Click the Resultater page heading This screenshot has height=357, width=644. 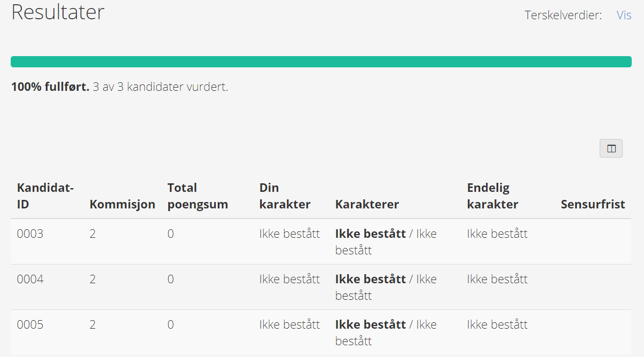click(58, 12)
